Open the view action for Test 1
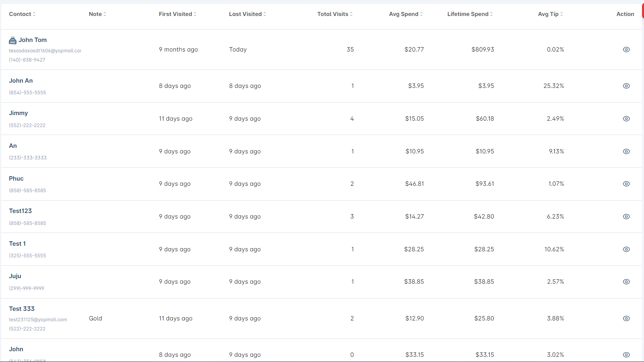 click(x=626, y=249)
